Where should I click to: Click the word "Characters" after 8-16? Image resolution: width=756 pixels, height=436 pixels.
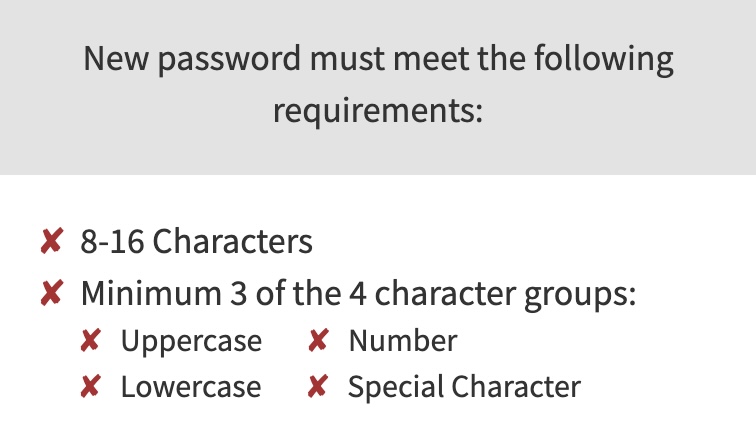[233, 242]
